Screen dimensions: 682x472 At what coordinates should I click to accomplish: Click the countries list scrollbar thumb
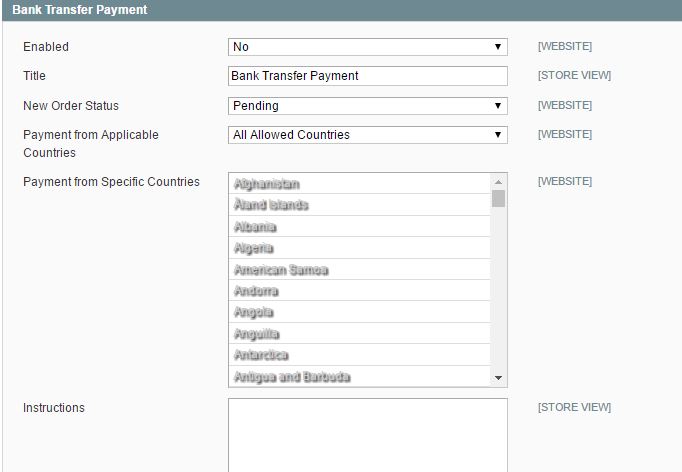(498, 198)
